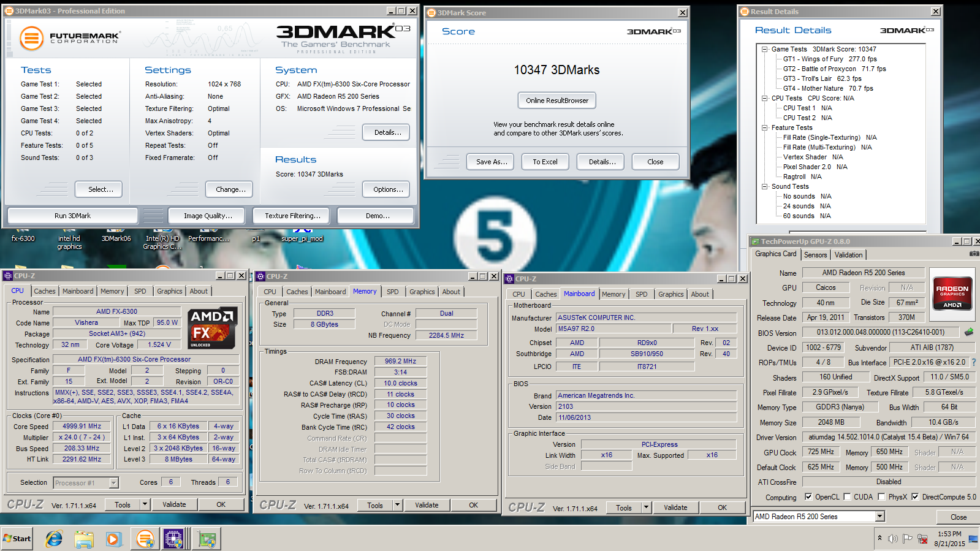
Task: Save GPU BIOS with green chip icon
Action: point(969,332)
